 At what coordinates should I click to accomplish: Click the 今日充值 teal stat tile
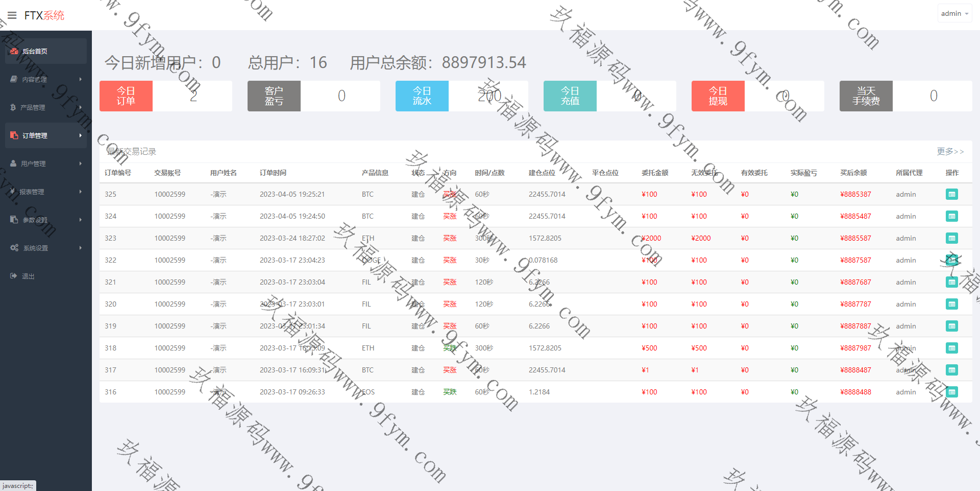point(570,96)
